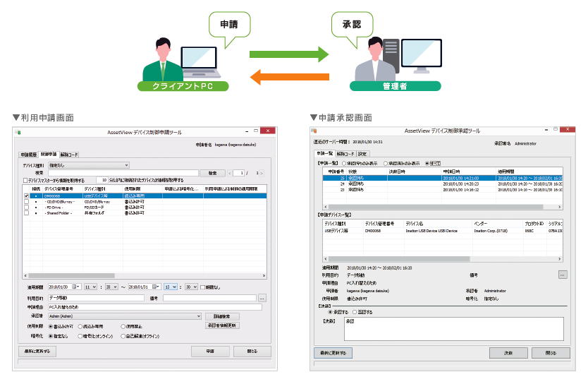Click 閉じる button in request tool
Viewport: 588px width, 384px height.
pyautogui.click(x=252, y=352)
